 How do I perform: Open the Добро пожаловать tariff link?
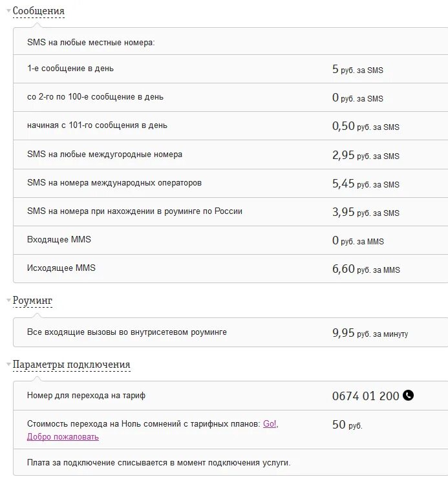[x=63, y=437]
